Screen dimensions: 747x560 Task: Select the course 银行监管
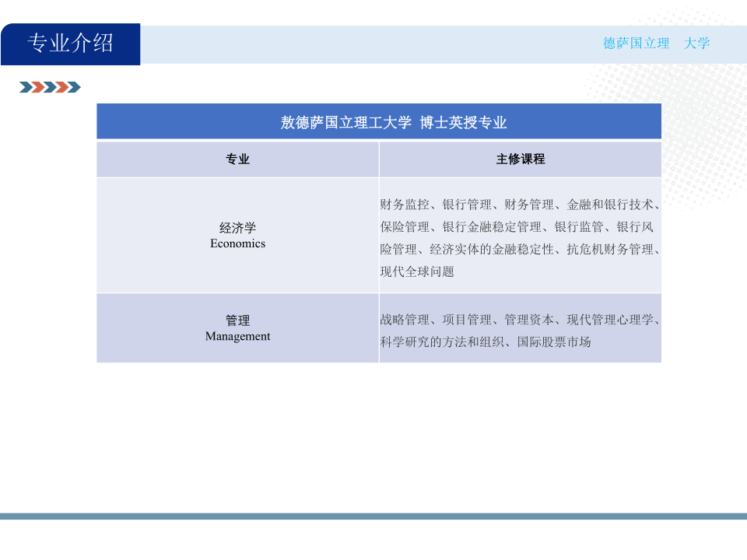[579, 226]
